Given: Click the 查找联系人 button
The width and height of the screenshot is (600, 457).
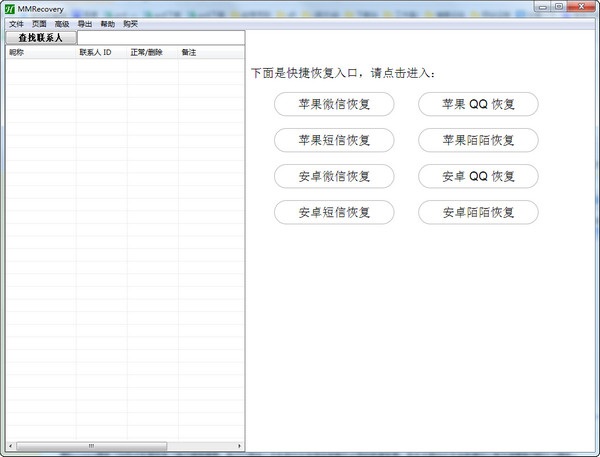Looking at the screenshot, I should (41, 38).
